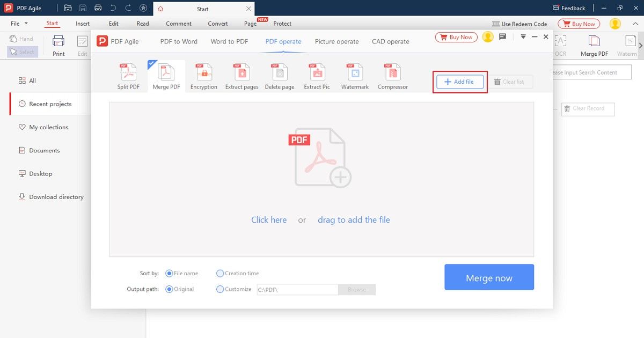Click the output path text field

pos(297,290)
